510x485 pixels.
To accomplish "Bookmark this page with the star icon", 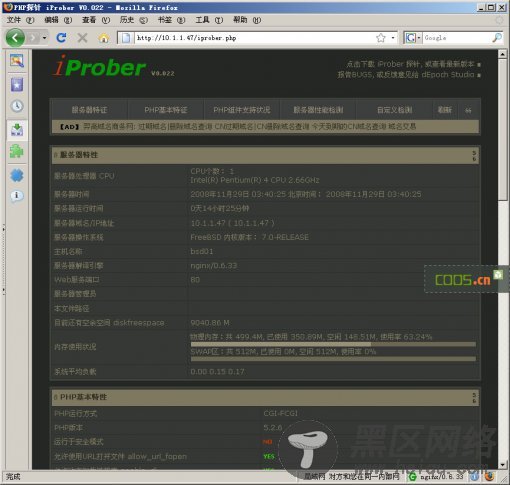I will (x=381, y=38).
